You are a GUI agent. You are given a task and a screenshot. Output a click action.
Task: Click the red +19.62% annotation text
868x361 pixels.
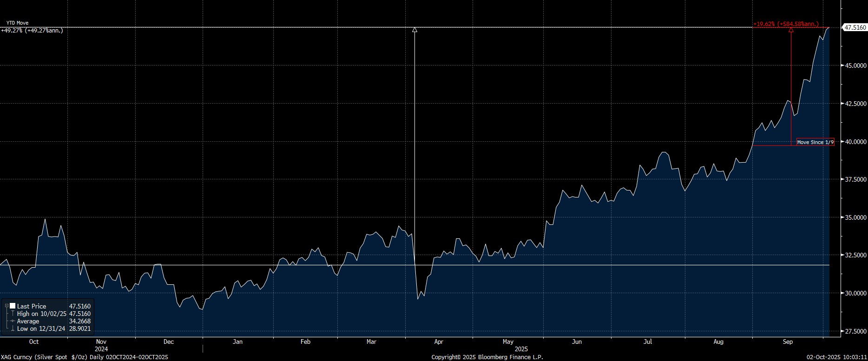point(786,24)
